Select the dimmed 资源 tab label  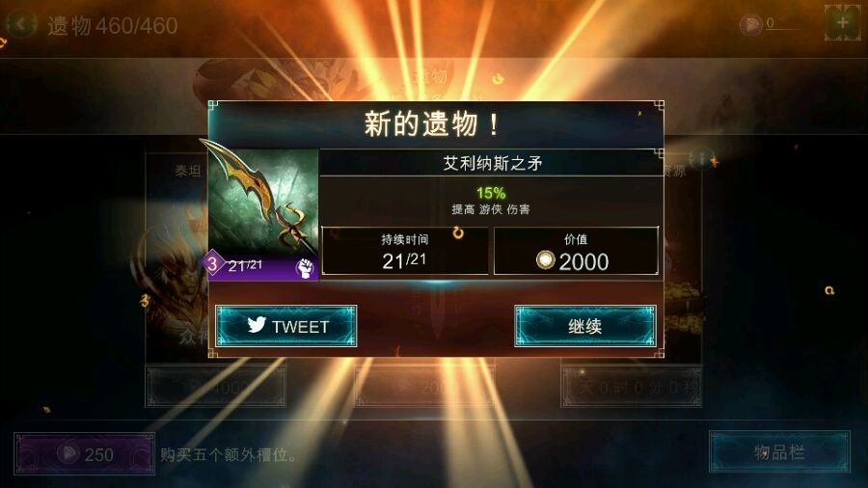(x=674, y=172)
